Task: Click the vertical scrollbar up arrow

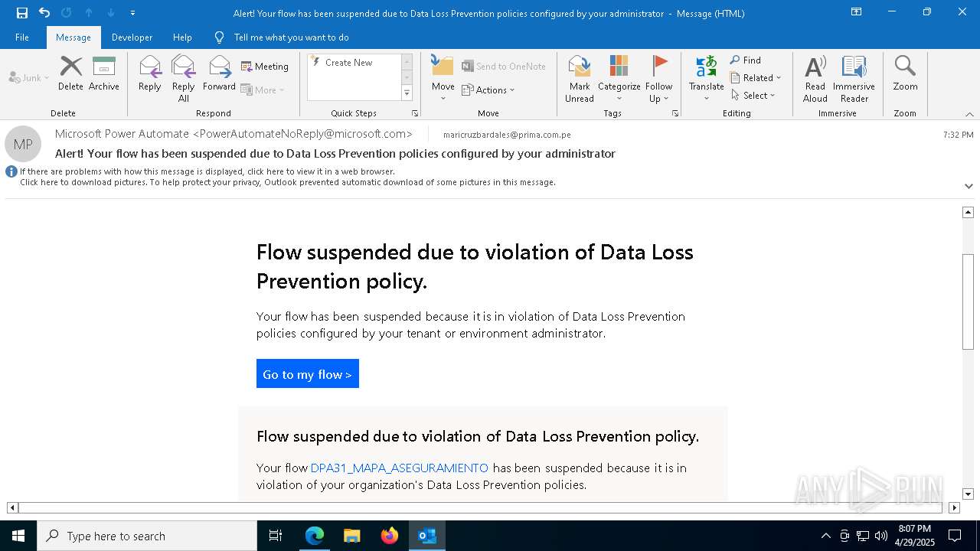Action: 968,212
